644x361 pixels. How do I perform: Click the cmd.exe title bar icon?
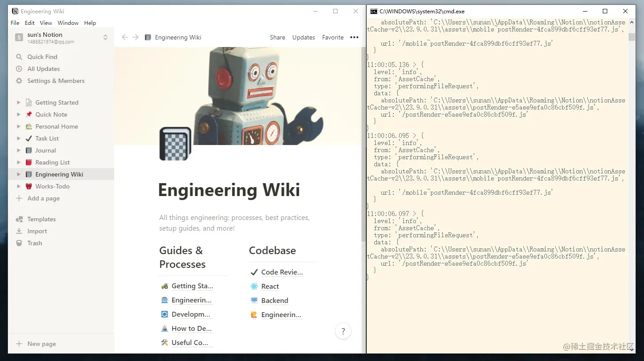(374, 12)
